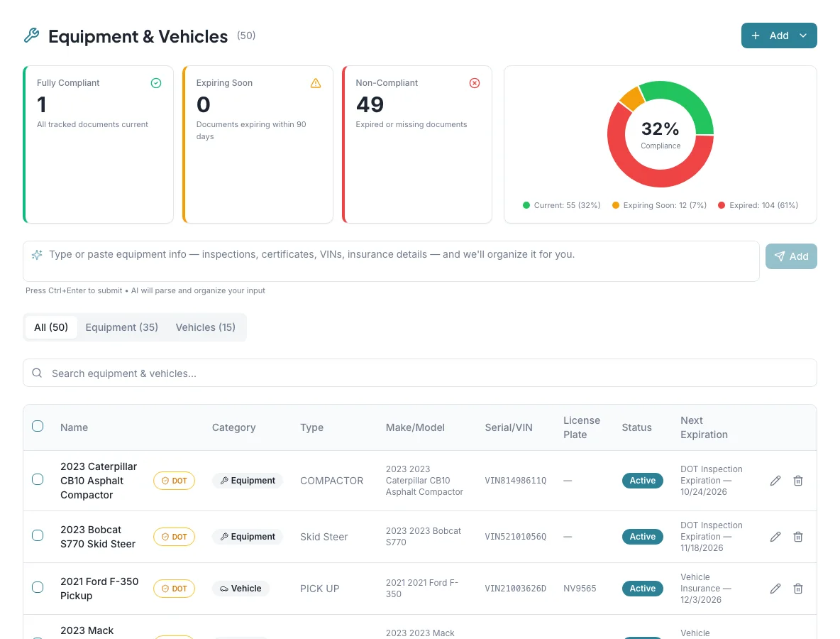
Task: Switch to the All (50) tab
Action: pyautogui.click(x=51, y=327)
